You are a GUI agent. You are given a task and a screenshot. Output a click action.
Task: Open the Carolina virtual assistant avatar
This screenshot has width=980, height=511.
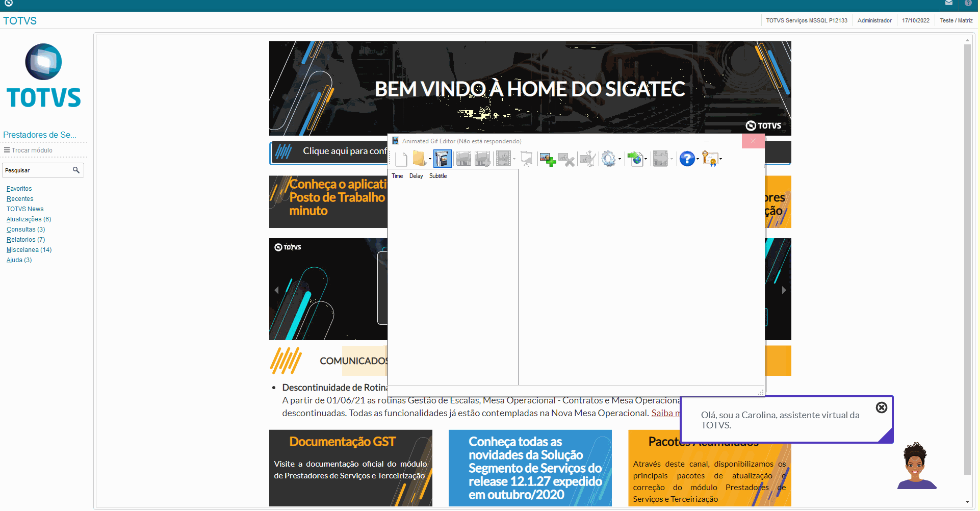916,466
